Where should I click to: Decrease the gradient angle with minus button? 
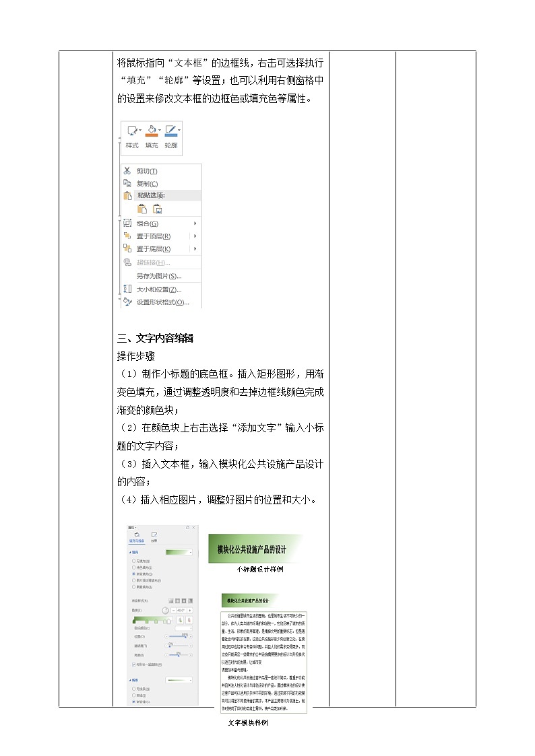click(x=173, y=611)
